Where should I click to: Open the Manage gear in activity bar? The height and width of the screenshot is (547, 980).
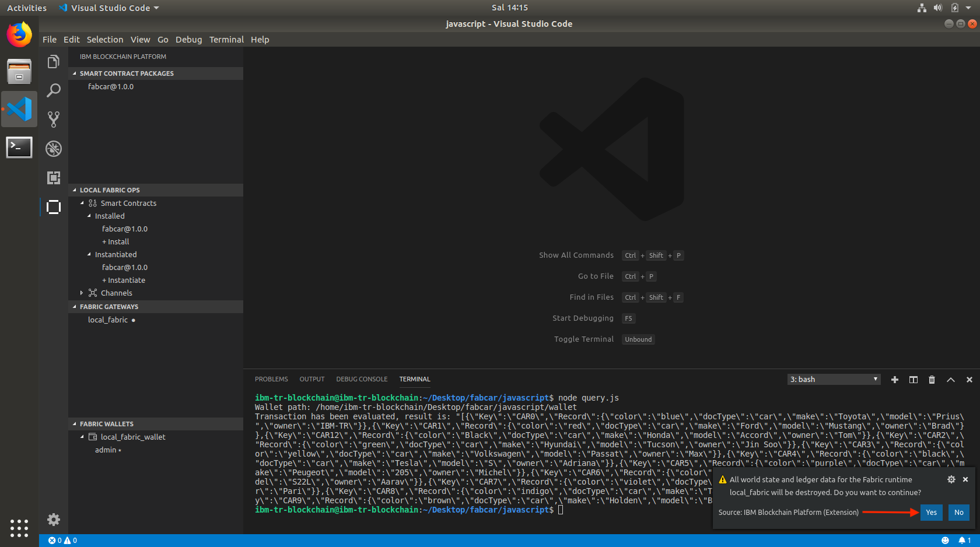(53, 520)
